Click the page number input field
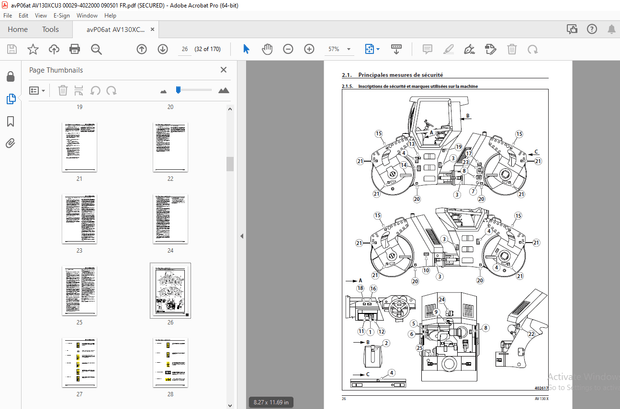620x409 pixels. (185, 49)
